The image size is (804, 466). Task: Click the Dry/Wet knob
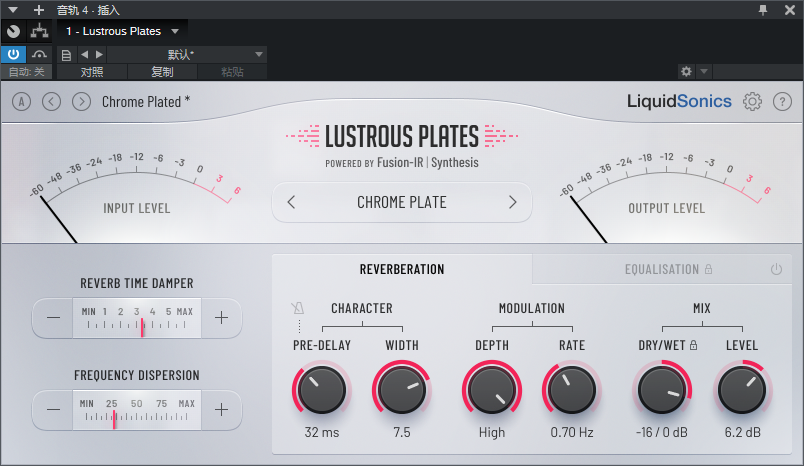pos(662,390)
